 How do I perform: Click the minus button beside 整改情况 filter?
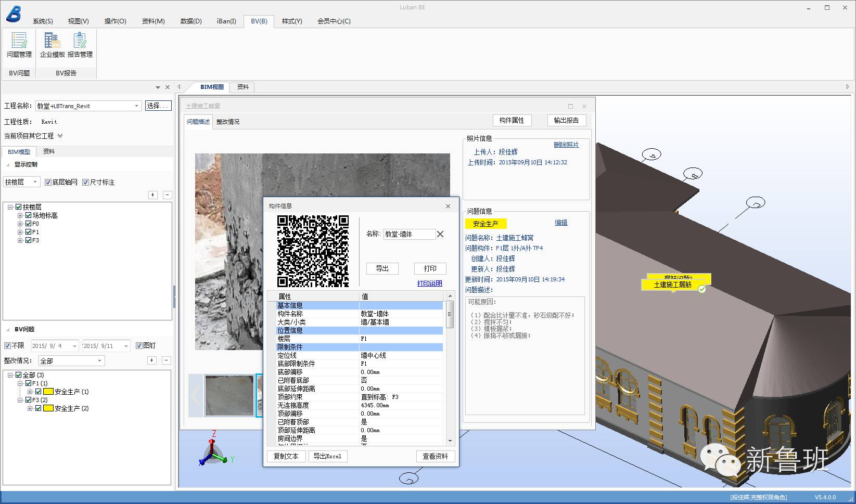pyautogui.click(x=167, y=360)
